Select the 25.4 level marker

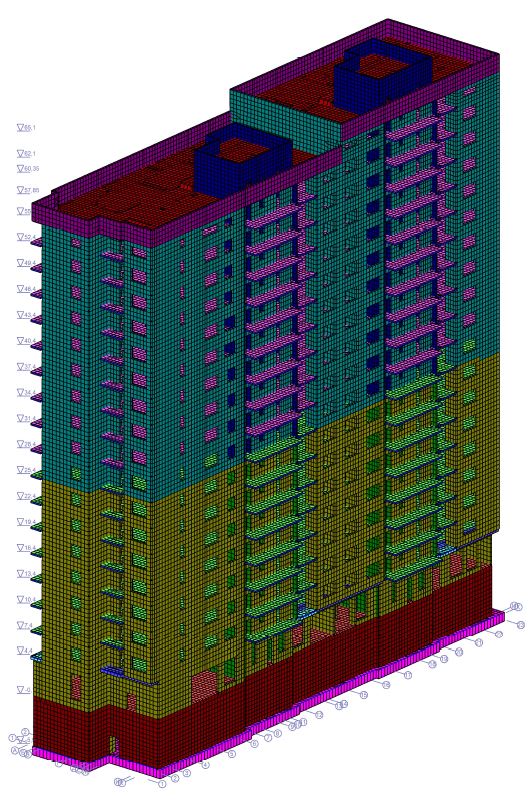pyautogui.click(x=26, y=470)
